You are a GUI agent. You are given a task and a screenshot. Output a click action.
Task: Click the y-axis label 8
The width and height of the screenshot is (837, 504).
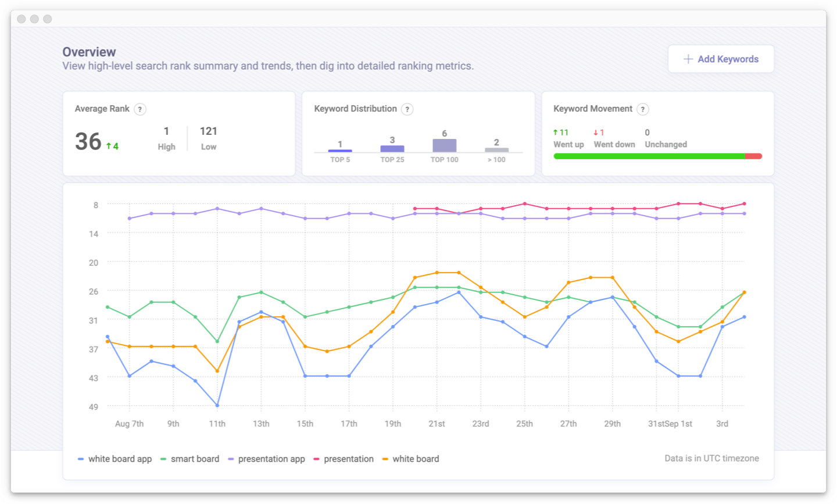coord(96,205)
